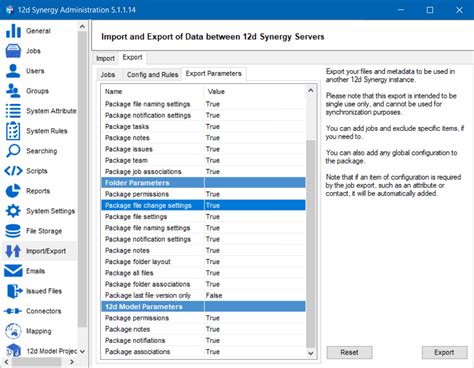Click the File Storage label in sidebar
This screenshot has height=368, width=474.
coord(44,231)
